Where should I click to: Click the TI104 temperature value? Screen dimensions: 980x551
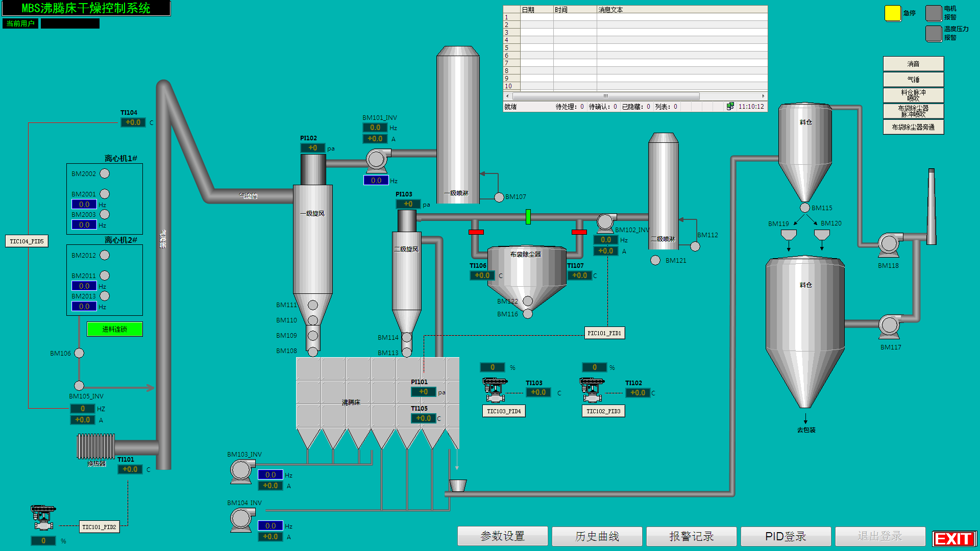tap(133, 122)
